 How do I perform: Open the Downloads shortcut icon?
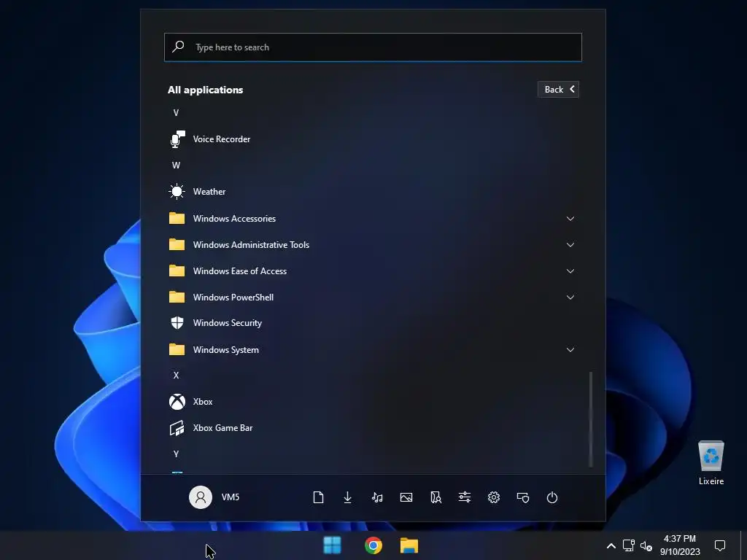[x=348, y=497]
